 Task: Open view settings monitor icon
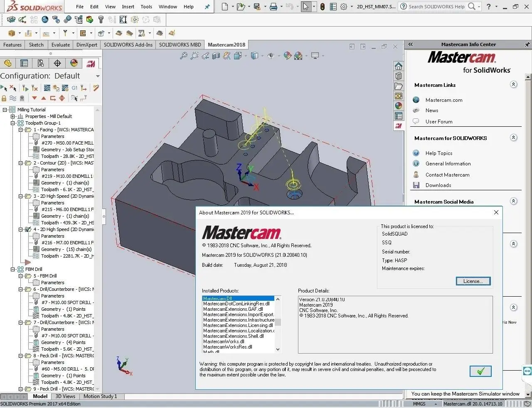315,56
